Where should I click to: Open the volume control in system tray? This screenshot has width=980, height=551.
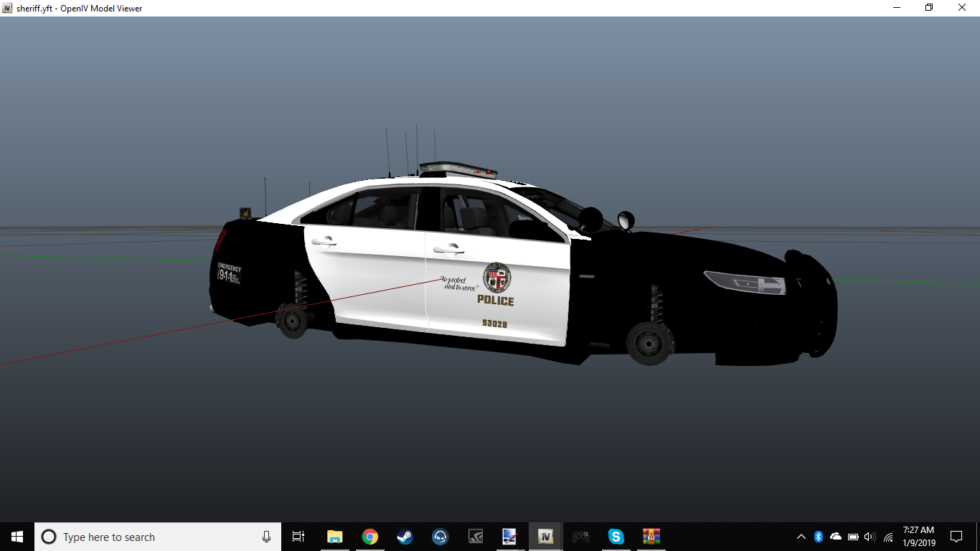click(x=870, y=537)
